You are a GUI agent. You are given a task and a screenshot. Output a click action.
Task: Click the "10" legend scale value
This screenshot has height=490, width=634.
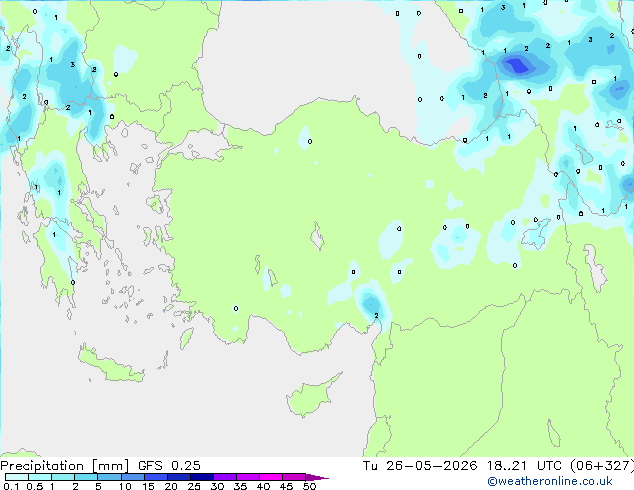pos(125,486)
